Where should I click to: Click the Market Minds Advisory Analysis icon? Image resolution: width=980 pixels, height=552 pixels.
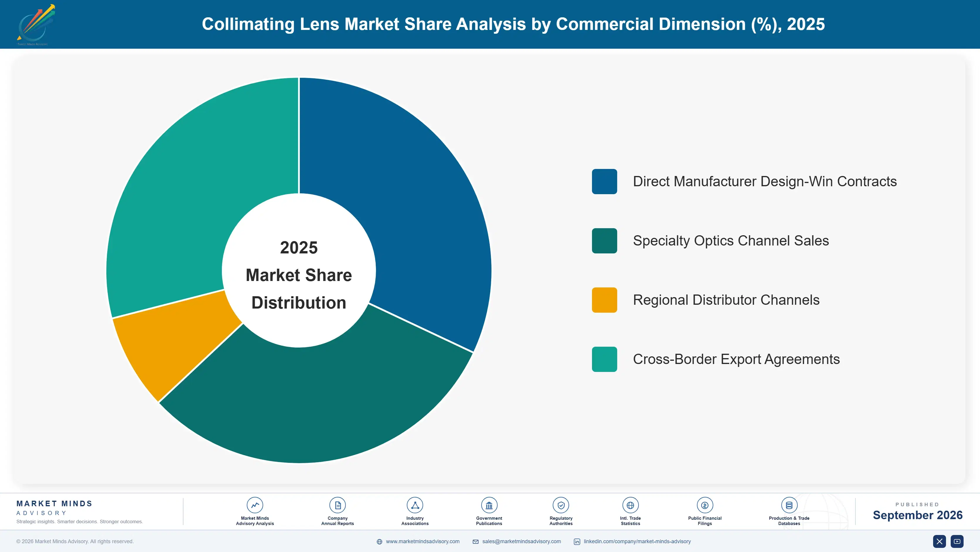click(x=255, y=505)
